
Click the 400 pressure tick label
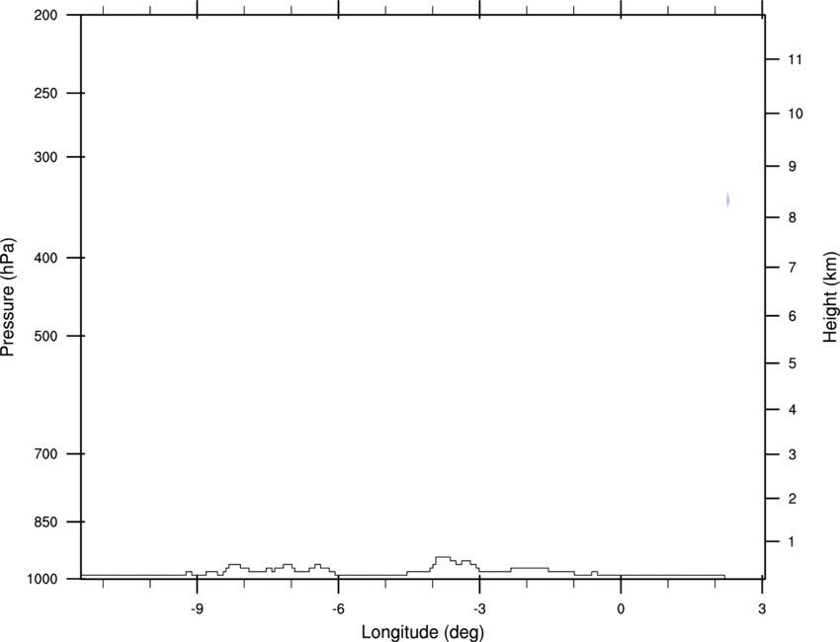(45, 258)
